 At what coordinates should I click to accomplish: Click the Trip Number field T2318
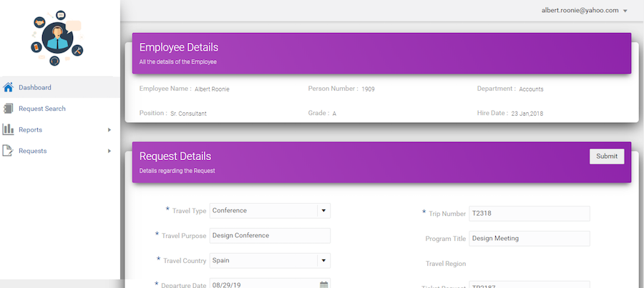point(530,214)
